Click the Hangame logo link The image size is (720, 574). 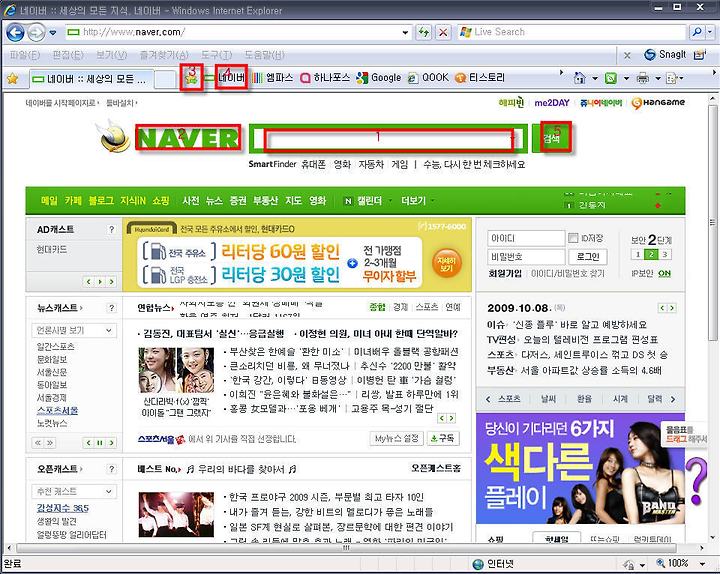click(658, 103)
